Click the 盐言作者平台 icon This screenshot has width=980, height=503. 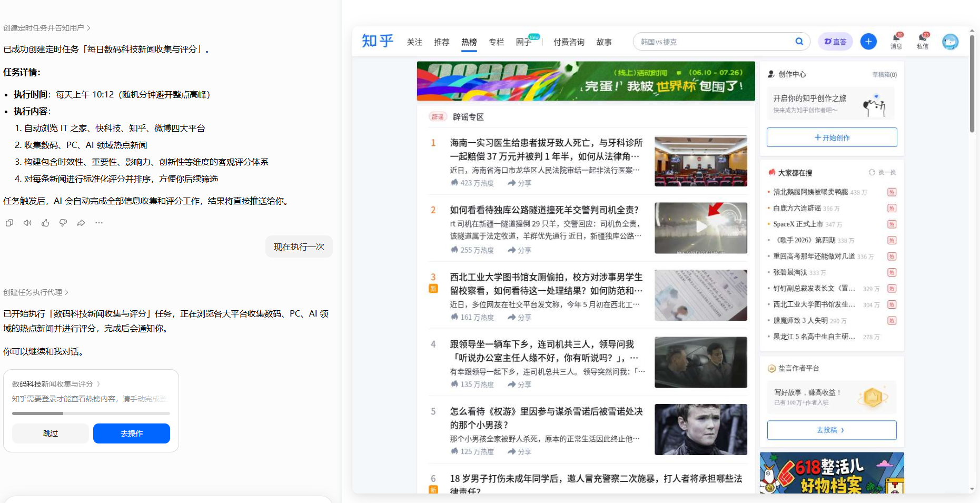tap(771, 369)
